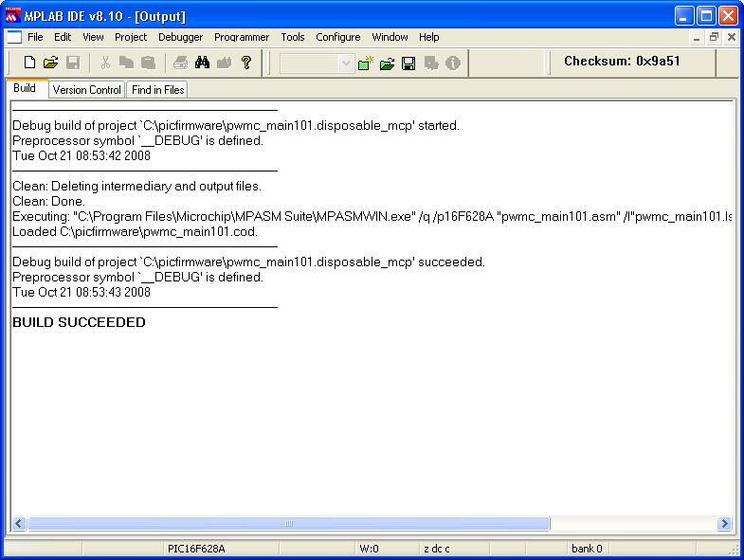Click the Save Workspace disk icon
The height and width of the screenshot is (560, 744).
pos(408,63)
